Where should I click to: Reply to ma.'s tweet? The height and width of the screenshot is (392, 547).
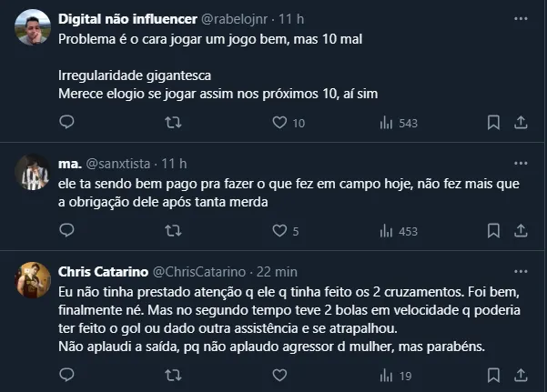tap(66, 231)
